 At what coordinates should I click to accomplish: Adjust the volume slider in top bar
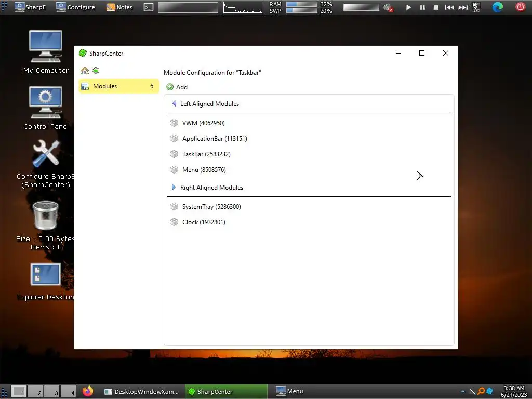(x=361, y=7)
